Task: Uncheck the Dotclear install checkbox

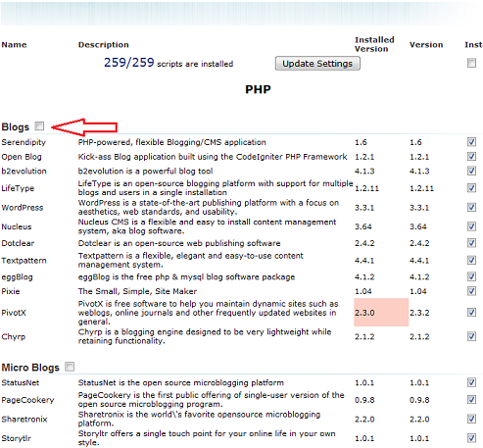Action: [471, 243]
